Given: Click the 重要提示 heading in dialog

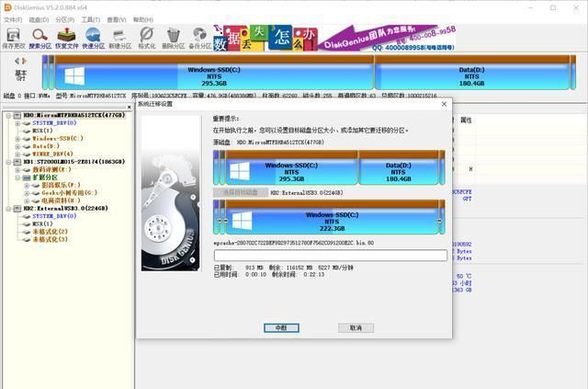Looking at the screenshot, I should (x=226, y=119).
